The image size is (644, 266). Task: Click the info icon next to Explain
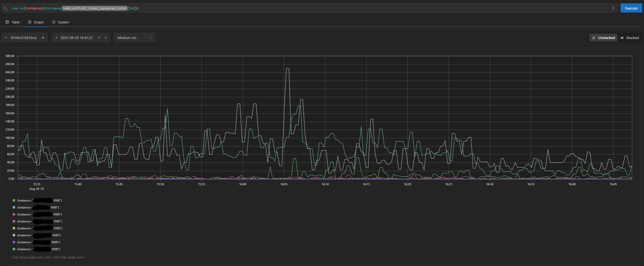click(54, 22)
